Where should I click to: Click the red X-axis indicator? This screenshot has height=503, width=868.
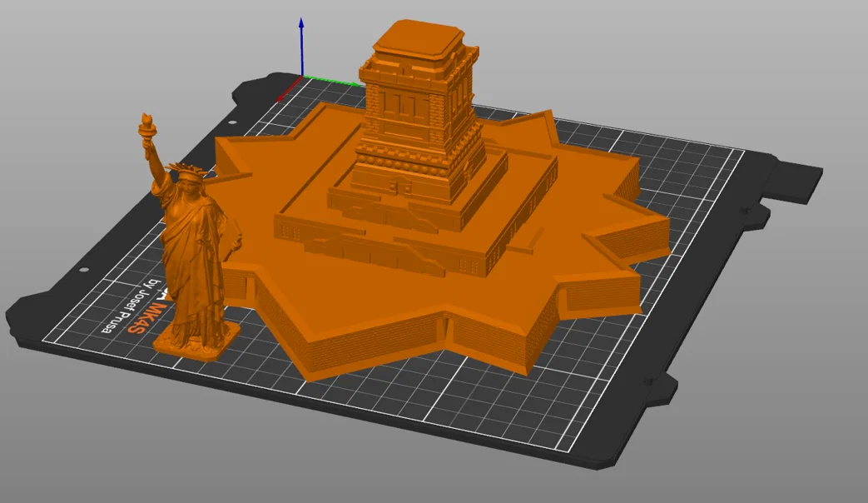pos(285,92)
